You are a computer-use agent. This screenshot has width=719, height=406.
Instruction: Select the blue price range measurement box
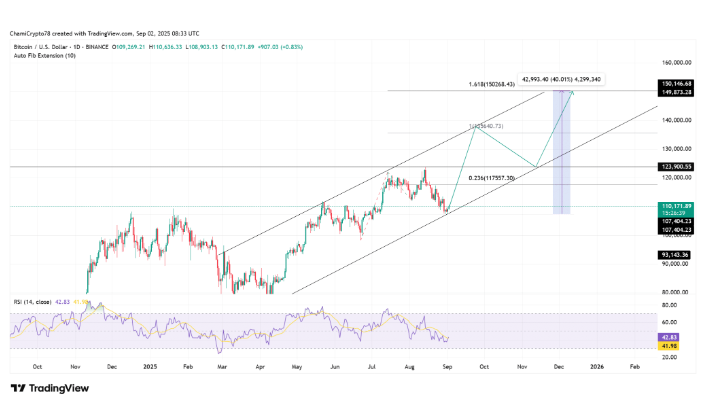click(x=561, y=150)
